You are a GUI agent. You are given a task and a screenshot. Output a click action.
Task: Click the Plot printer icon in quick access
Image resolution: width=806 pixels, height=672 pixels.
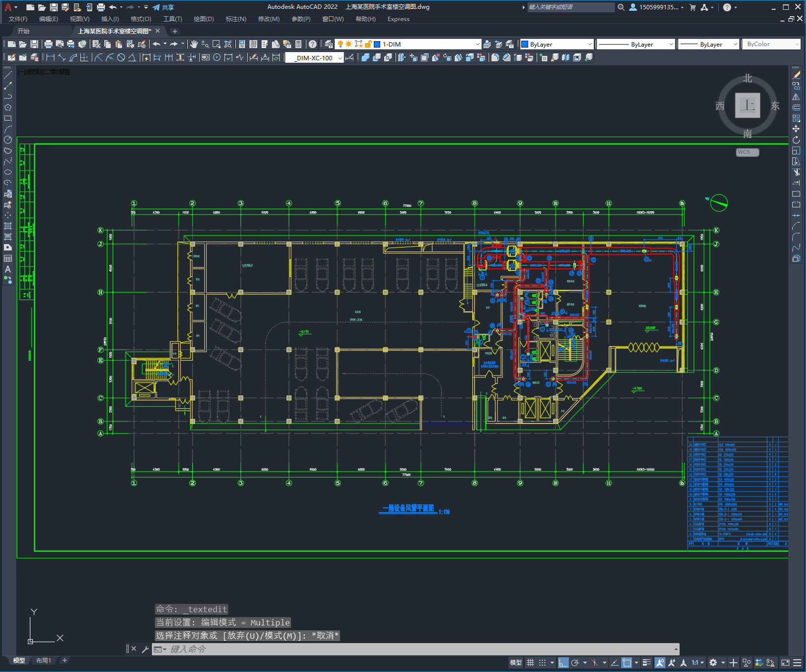[x=101, y=7]
